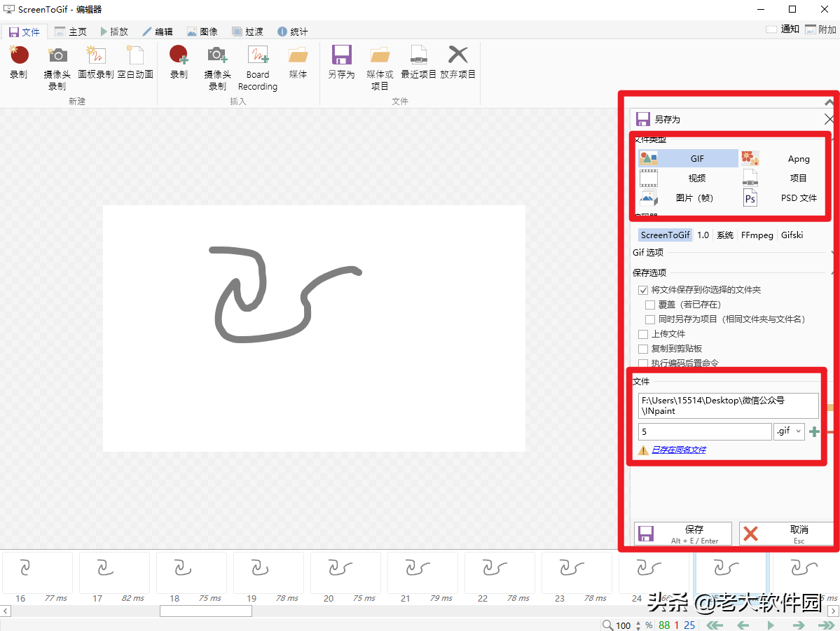Click the file name field containing 5
The image size is (840, 631).
click(705, 431)
